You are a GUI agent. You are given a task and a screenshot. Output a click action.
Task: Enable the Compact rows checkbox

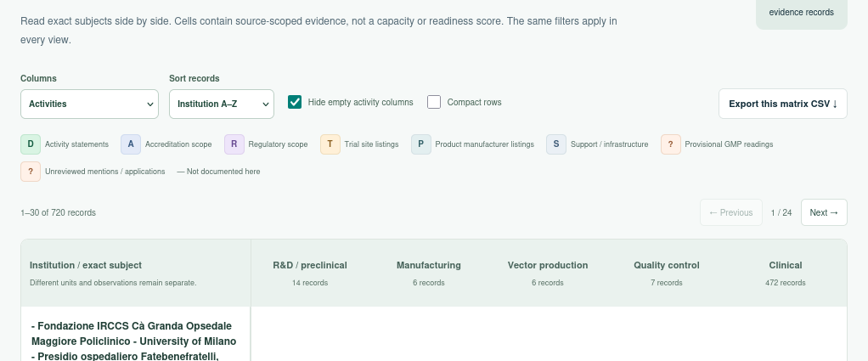434,102
